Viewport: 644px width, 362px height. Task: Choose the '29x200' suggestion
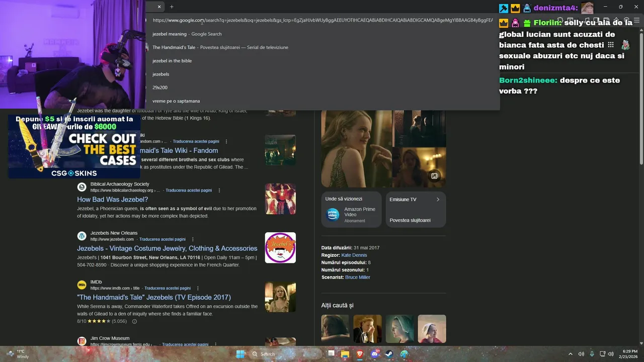click(323, 87)
